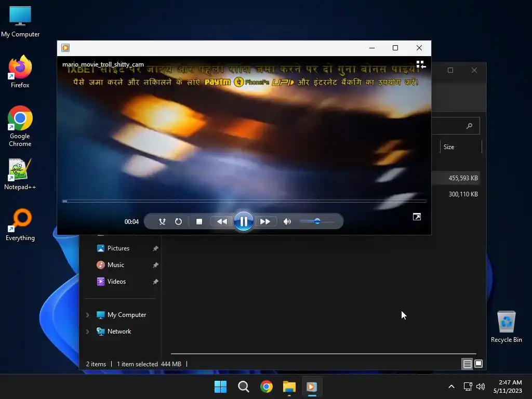Show hidden system tray icons
Viewport: 532px width, 399px height.
pyautogui.click(x=451, y=387)
